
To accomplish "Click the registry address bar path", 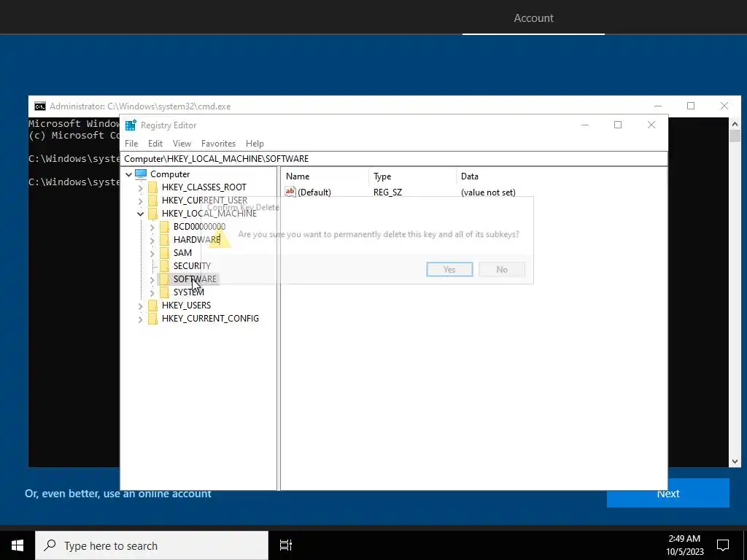I will tap(393, 158).
